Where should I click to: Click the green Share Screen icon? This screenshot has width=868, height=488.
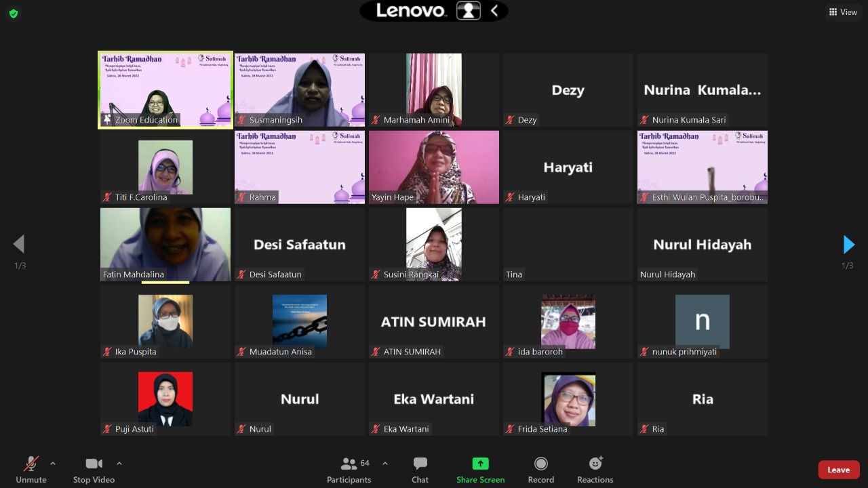tap(480, 464)
